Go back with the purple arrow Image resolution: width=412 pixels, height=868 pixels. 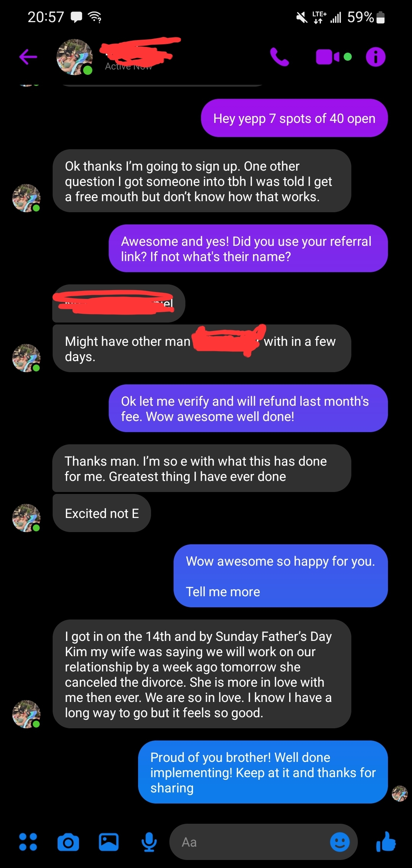click(x=28, y=57)
